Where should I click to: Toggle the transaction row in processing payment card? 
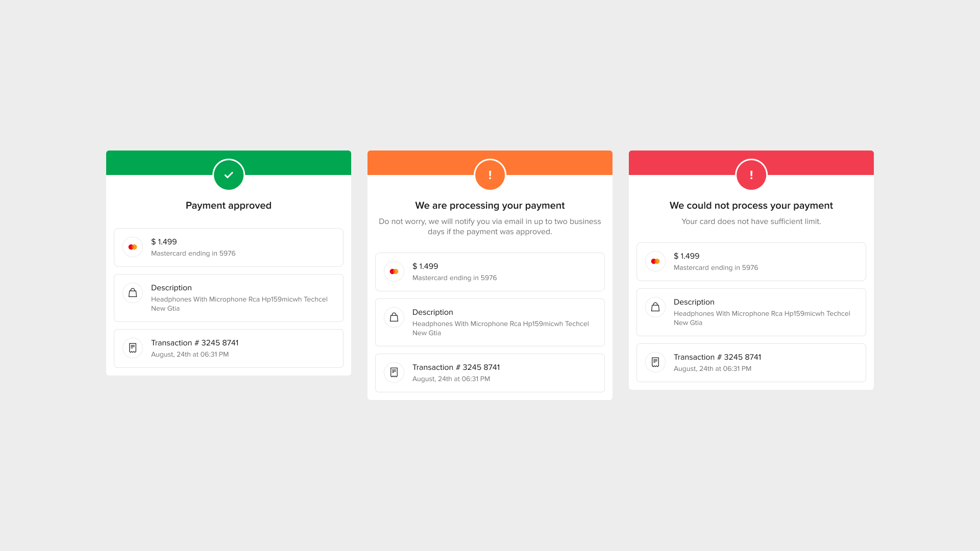point(489,372)
